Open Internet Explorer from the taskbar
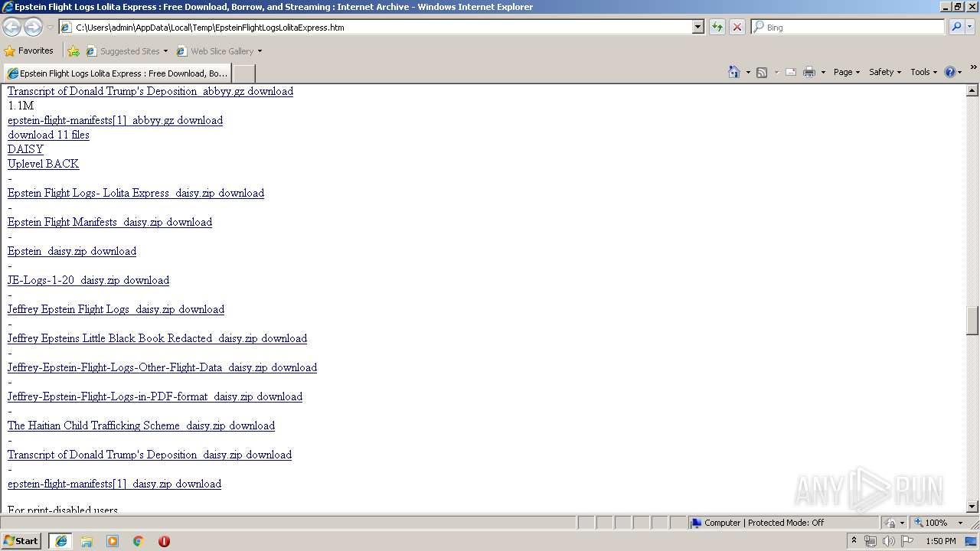The width and height of the screenshot is (980, 551). coord(60,541)
